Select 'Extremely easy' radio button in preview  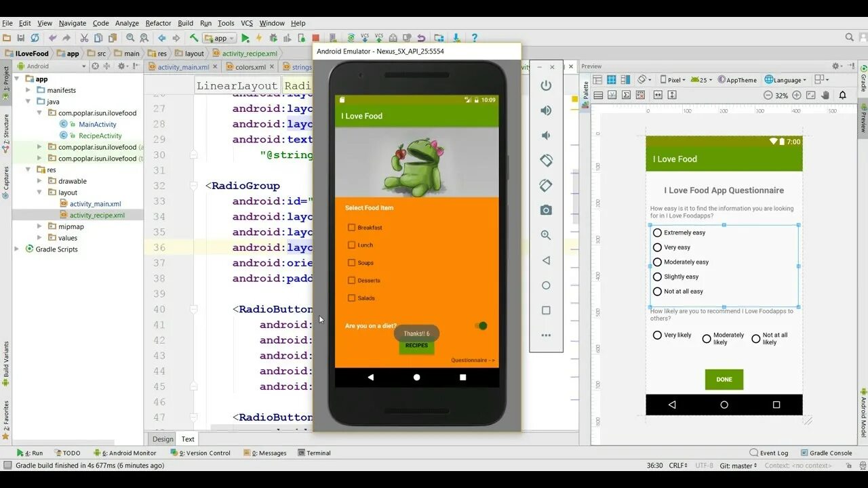tap(657, 232)
